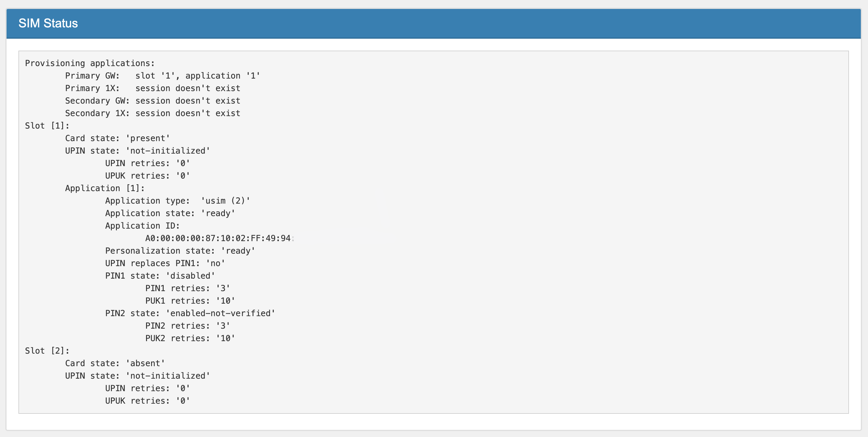The image size is (868, 437).
Task: Click PIN1 state 'disabled' line
Action: (160, 276)
